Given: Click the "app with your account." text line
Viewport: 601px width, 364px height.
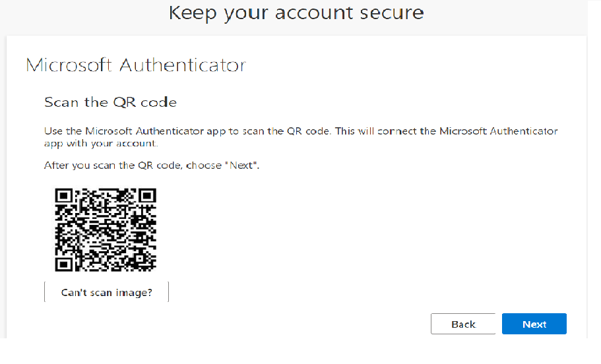Looking at the screenshot, I should point(100,142).
